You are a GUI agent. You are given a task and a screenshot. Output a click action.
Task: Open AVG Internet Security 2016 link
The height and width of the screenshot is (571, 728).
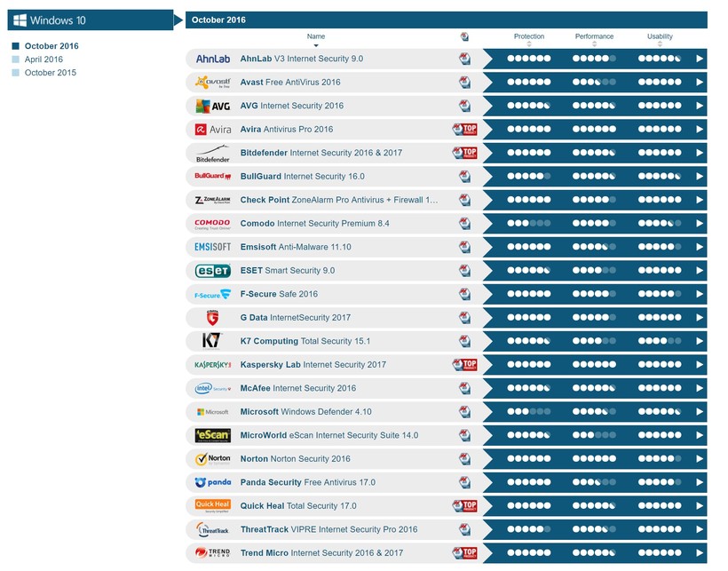pyautogui.click(x=292, y=106)
